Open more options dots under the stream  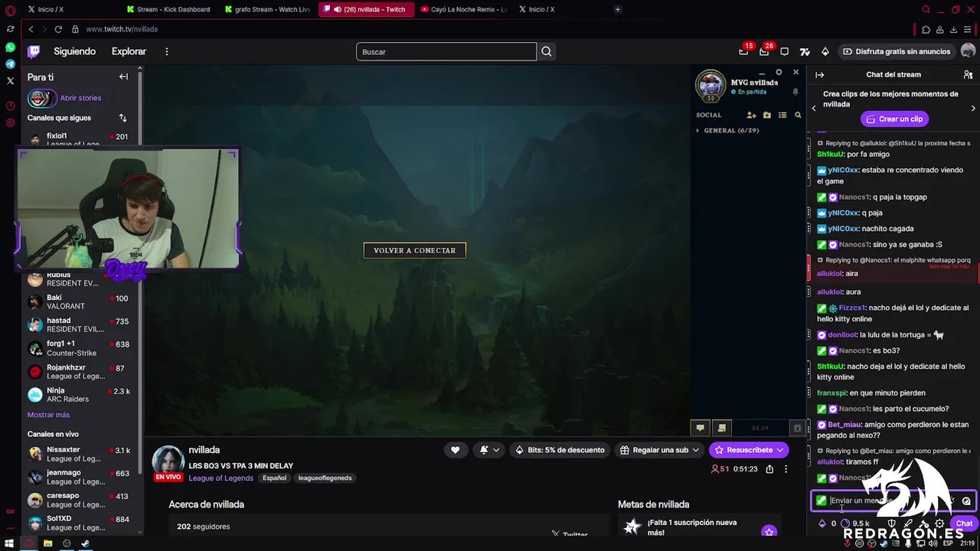786,469
